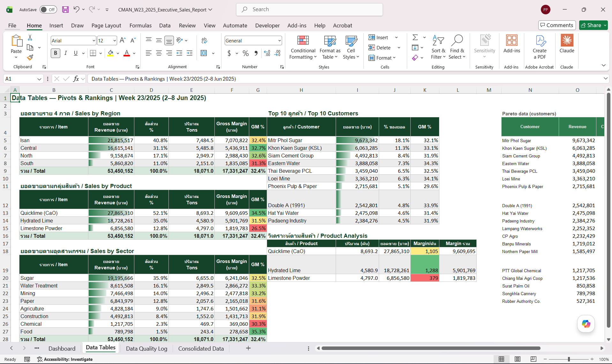Click the Increase Font Size icon
Viewport: 612px width, 364px height.
tap(123, 40)
